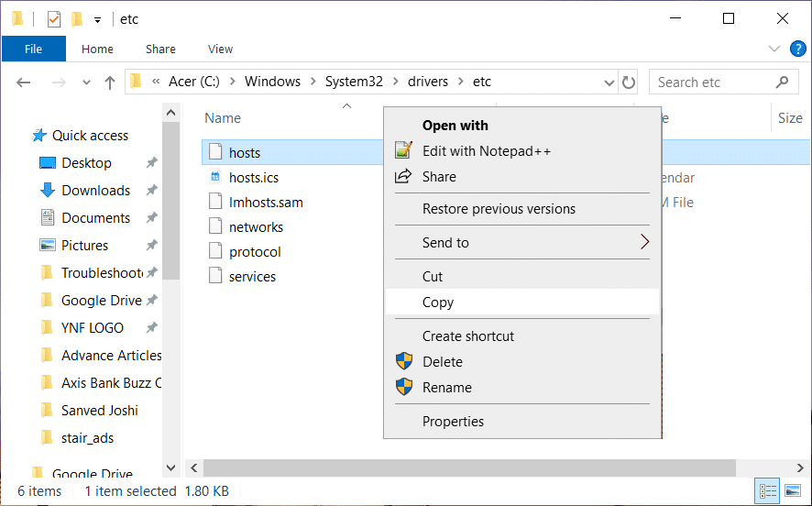Click the back navigation arrow
The image size is (812, 506).
click(x=24, y=82)
